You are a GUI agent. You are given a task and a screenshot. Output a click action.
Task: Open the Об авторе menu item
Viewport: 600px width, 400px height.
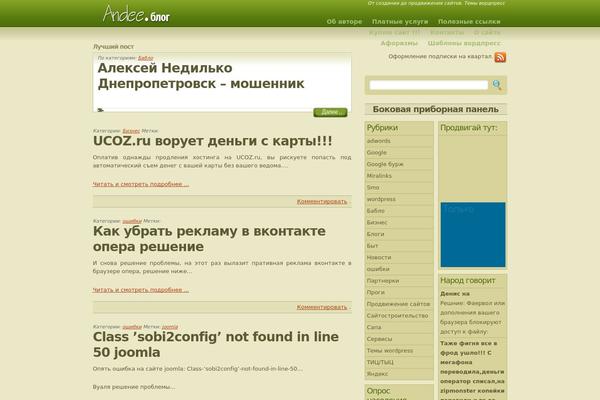344,22
